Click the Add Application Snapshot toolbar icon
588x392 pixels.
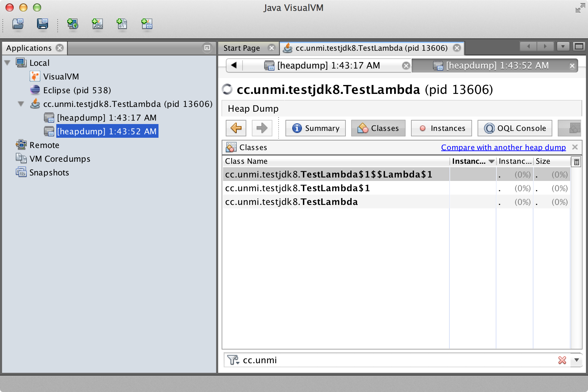147,24
